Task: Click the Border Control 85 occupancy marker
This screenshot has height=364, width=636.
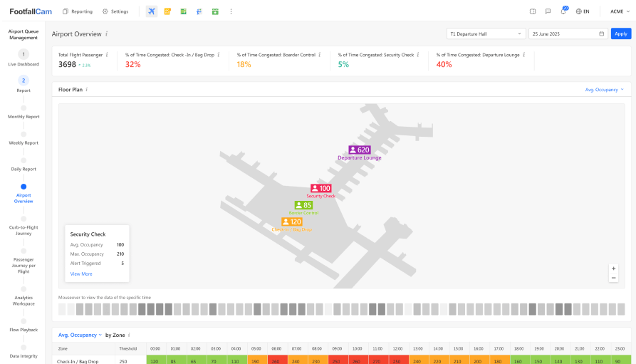Action: pyautogui.click(x=303, y=205)
